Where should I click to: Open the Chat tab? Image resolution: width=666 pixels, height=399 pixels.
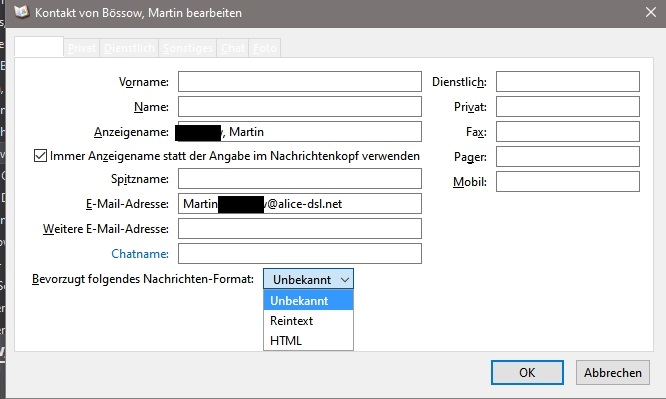click(x=233, y=48)
